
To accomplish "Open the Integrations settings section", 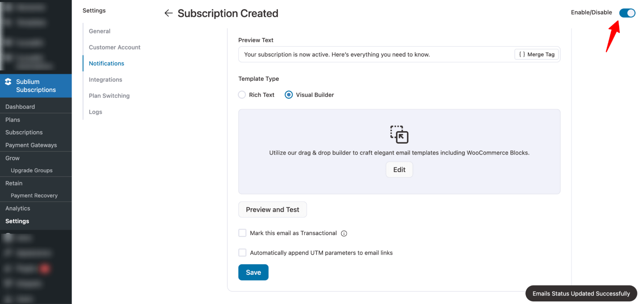I will point(105,79).
